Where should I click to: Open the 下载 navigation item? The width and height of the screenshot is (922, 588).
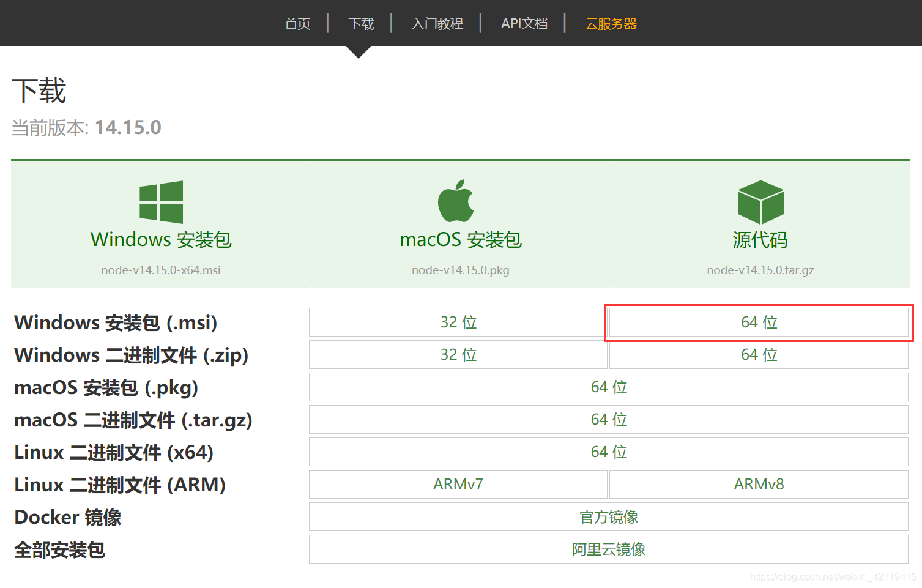click(361, 24)
